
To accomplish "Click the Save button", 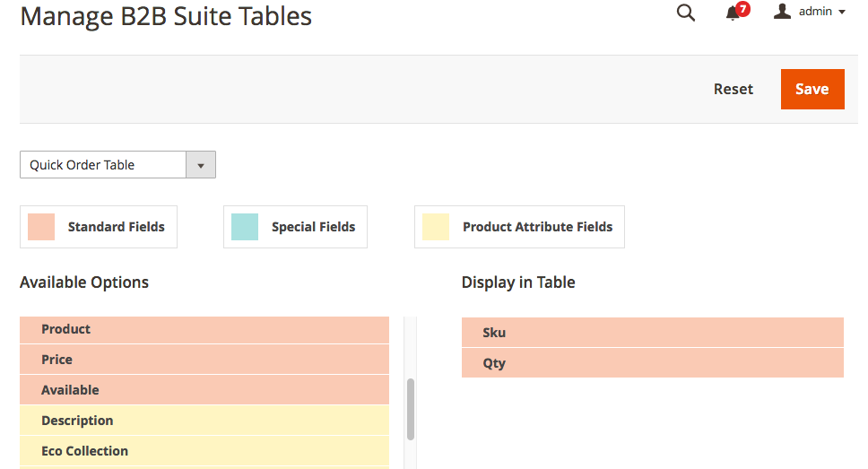I will [x=812, y=90].
